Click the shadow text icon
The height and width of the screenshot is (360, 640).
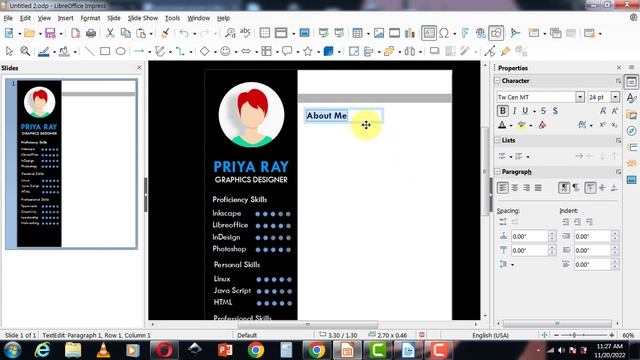click(x=555, y=111)
